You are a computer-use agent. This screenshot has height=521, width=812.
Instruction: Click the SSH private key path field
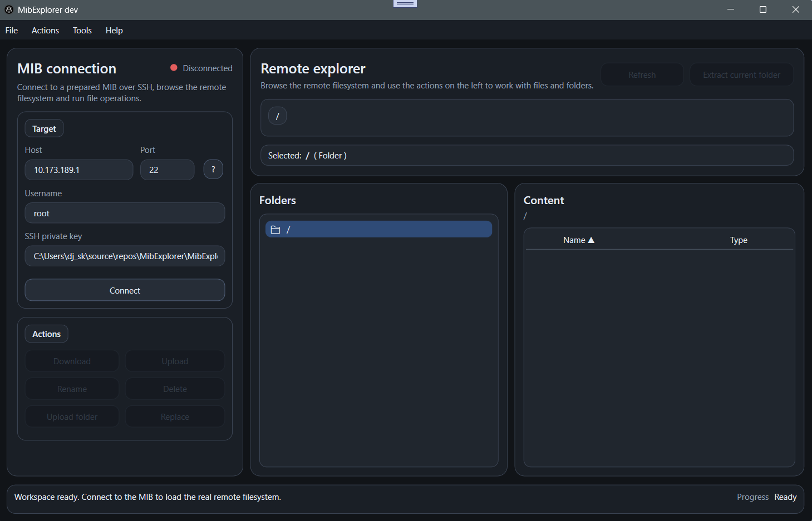[125, 256]
